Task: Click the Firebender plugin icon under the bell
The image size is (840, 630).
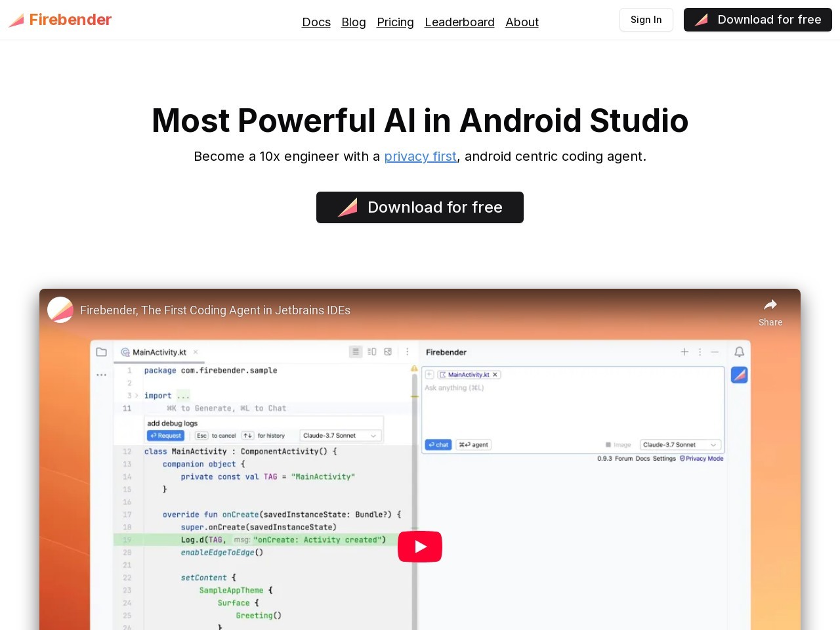Action: coord(739,375)
